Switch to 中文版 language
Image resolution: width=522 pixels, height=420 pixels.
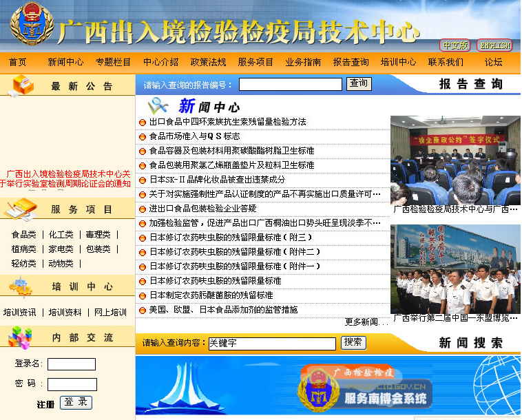coord(455,45)
